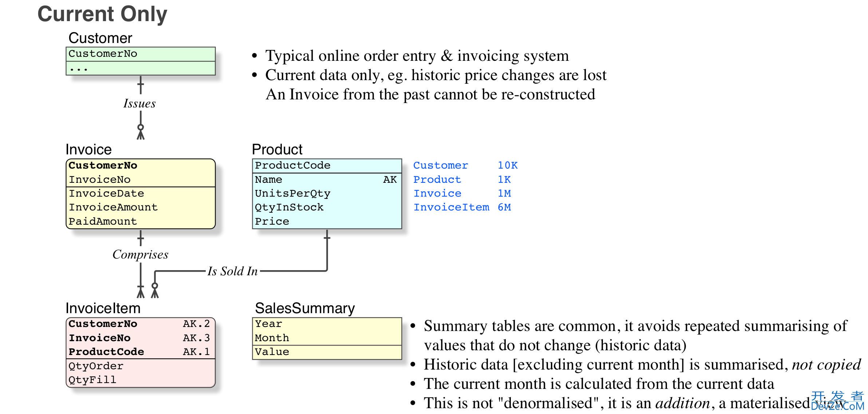
Task: Click the AK.1 key marker
Action: tap(197, 352)
